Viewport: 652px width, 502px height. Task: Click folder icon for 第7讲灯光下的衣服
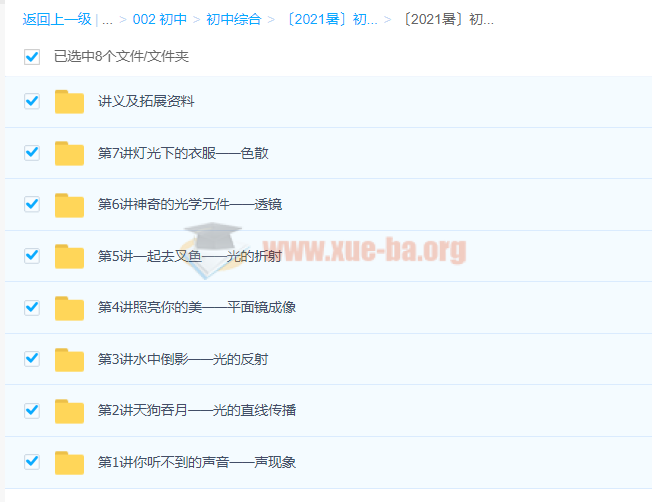[x=69, y=153]
